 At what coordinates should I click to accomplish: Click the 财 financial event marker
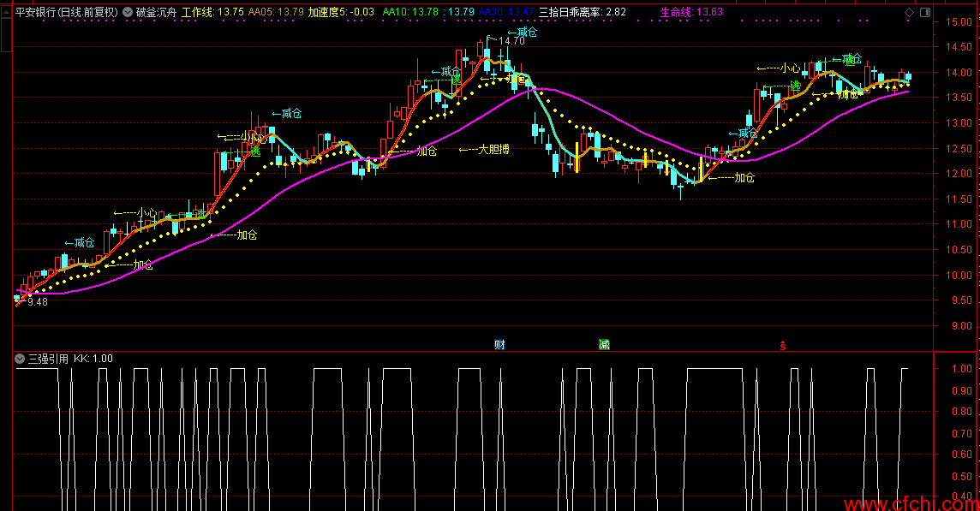(x=499, y=345)
